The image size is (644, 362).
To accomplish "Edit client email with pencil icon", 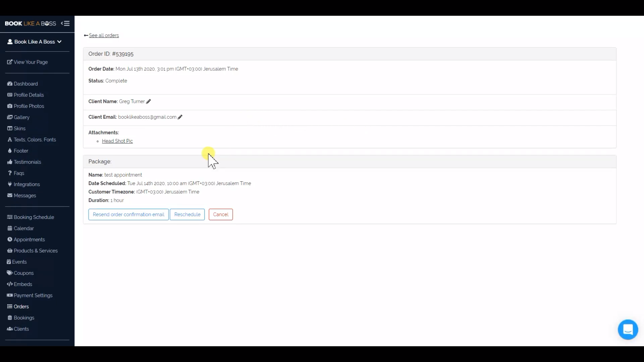I will click(x=180, y=117).
